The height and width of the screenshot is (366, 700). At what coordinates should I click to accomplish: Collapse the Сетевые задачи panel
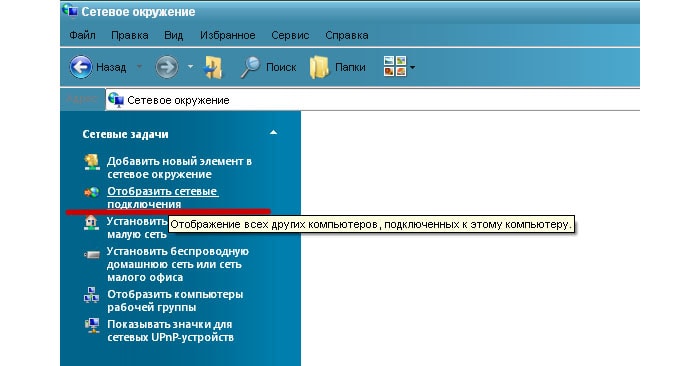point(273,133)
